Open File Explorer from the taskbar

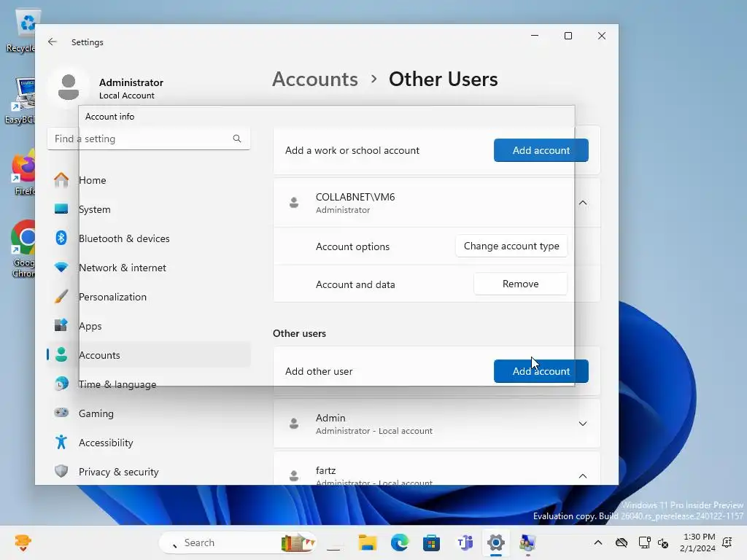(368, 542)
